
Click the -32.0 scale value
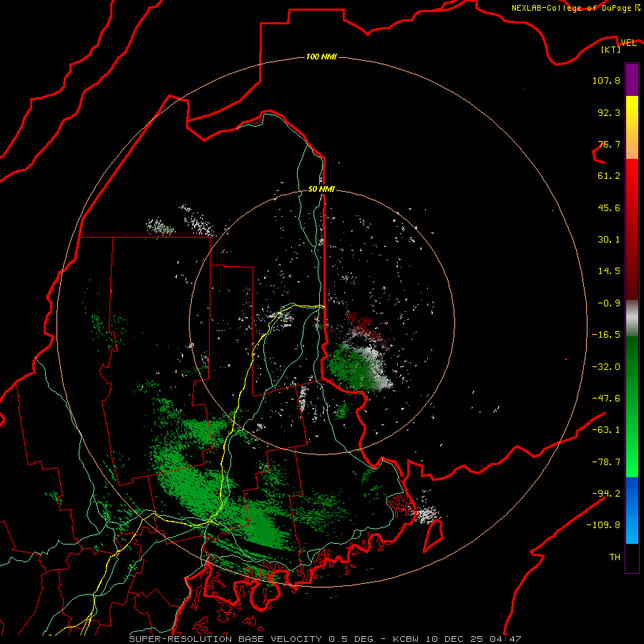(606, 367)
